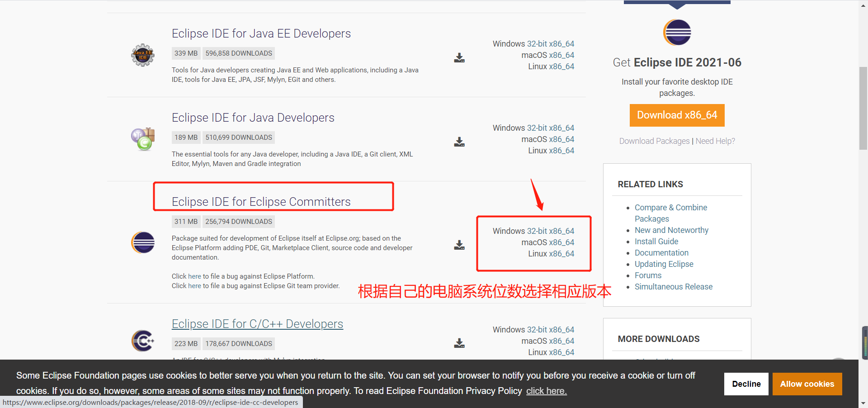The image size is (868, 408).
Task: Click here link for Git team provider bug
Action: pyautogui.click(x=194, y=286)
